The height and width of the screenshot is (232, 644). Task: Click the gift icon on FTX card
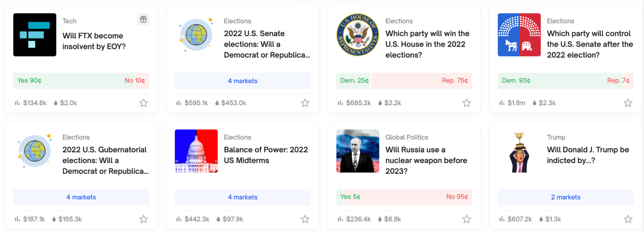[x=143, y=19]
